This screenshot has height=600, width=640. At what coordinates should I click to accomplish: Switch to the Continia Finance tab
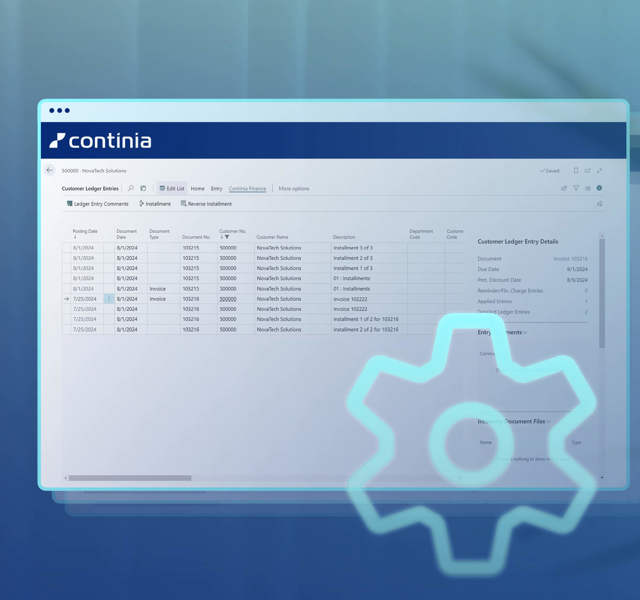click(x=247, y=188)
